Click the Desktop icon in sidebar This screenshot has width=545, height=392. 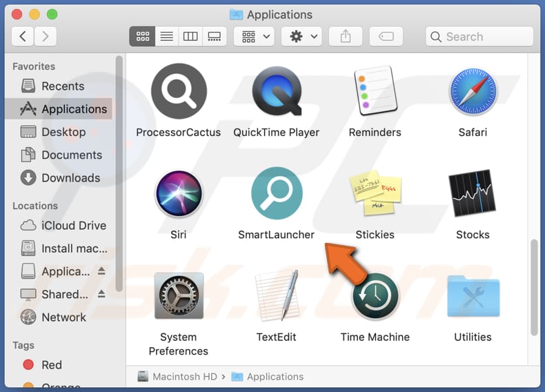pyautogui.click(x=28, y=132)
